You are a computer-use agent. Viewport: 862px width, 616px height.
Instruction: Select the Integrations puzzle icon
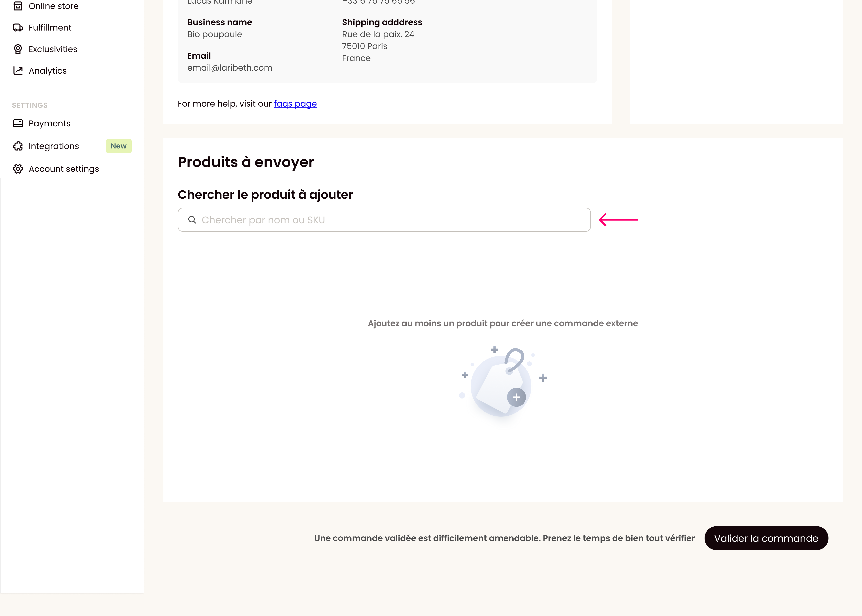[x=18, y=146]
